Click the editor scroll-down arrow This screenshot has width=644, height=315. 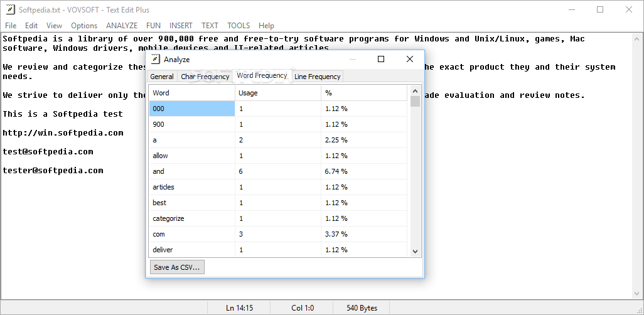click(x=636, y=293)
